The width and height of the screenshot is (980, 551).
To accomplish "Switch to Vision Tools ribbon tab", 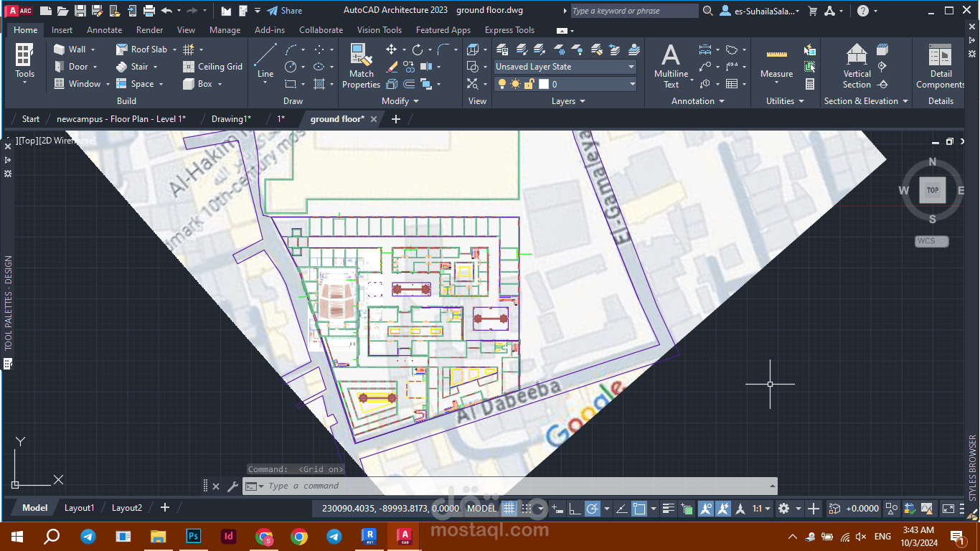I will (x=379, y=30).
